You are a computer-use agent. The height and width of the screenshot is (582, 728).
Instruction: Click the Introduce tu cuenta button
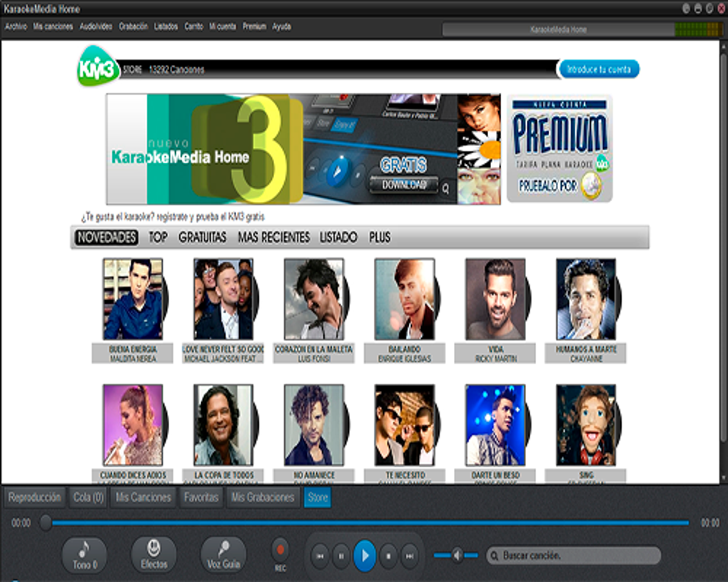(x=599, y=69)
